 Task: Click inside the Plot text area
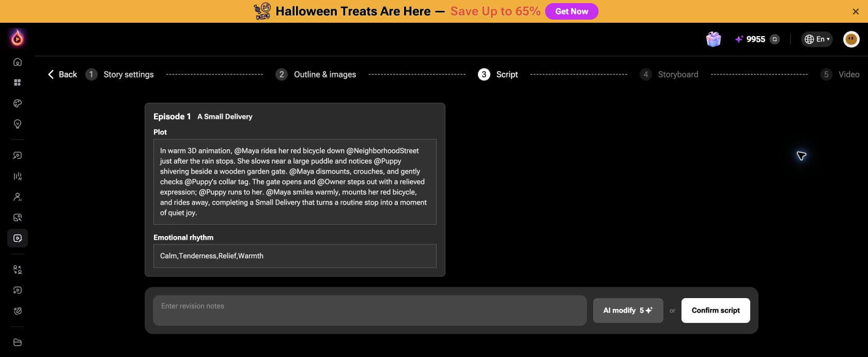pos(295,182)
